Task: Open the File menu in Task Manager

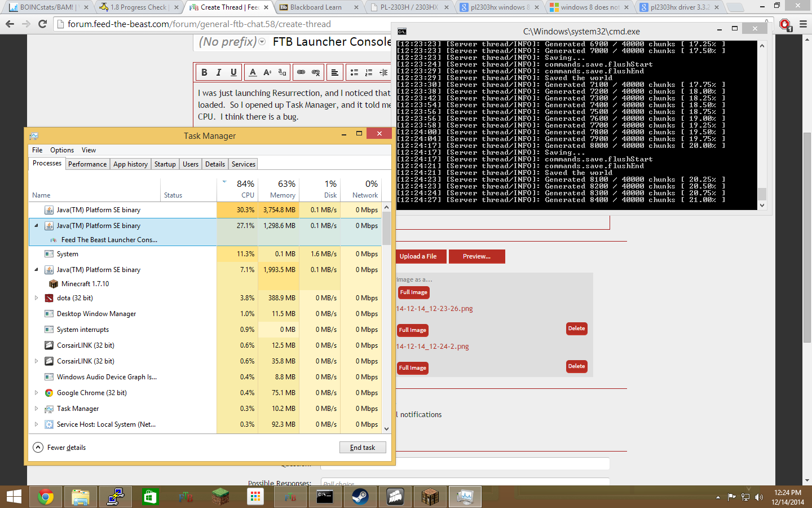Action: [x=37, y=150]
